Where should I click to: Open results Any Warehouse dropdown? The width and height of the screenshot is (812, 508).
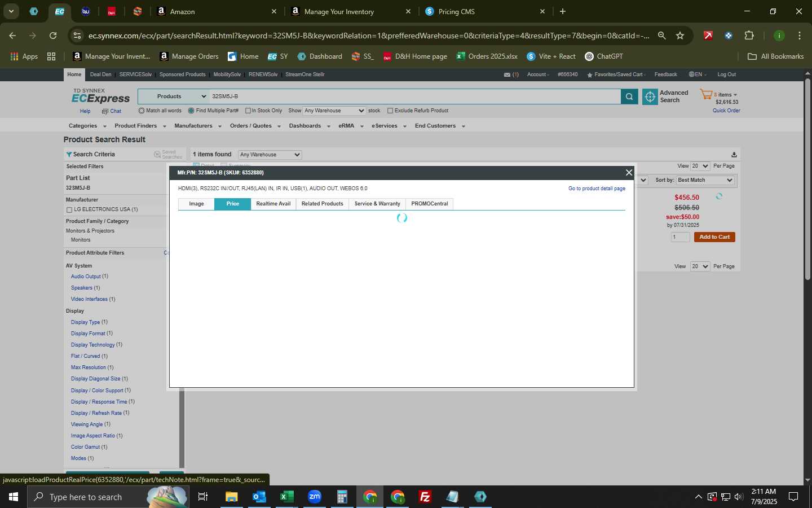click(270, 155)
